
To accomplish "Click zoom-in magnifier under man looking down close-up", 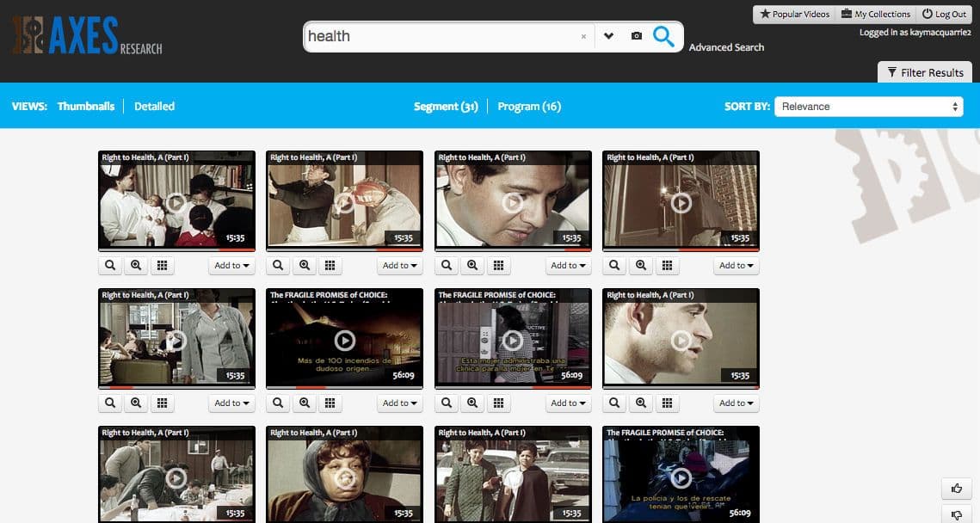I will click(x=472, y=266).
